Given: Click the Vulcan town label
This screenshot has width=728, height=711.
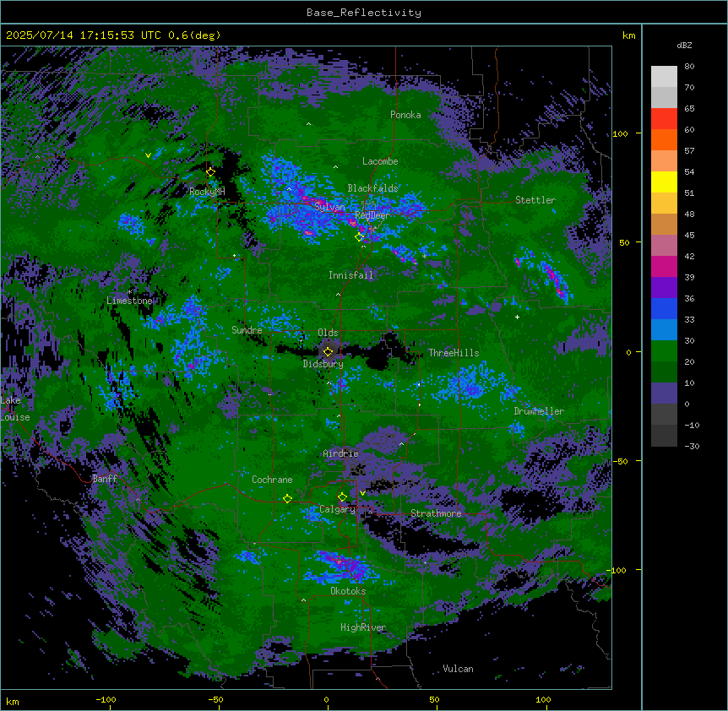Looking at the screenshot, I should (459, 669).
